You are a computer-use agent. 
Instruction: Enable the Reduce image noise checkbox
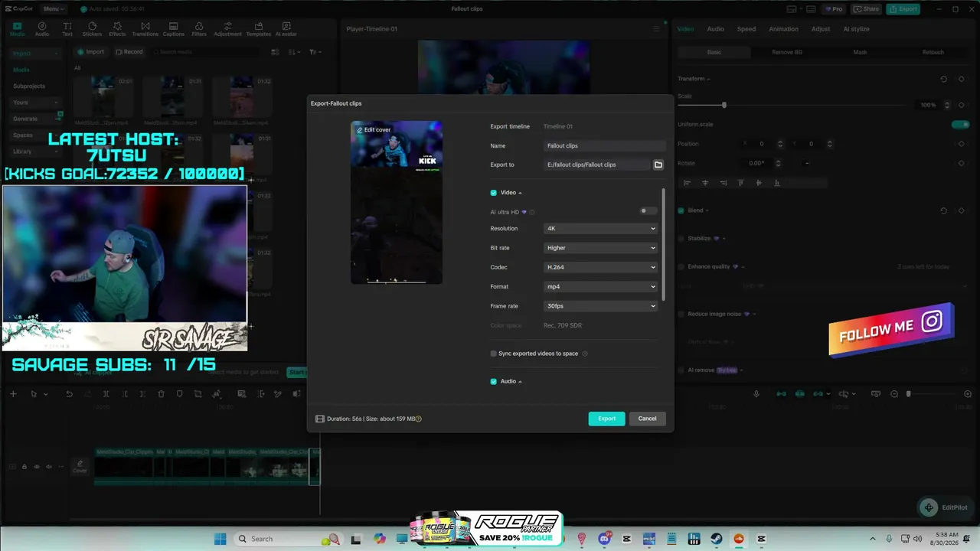tap(681, 314)
